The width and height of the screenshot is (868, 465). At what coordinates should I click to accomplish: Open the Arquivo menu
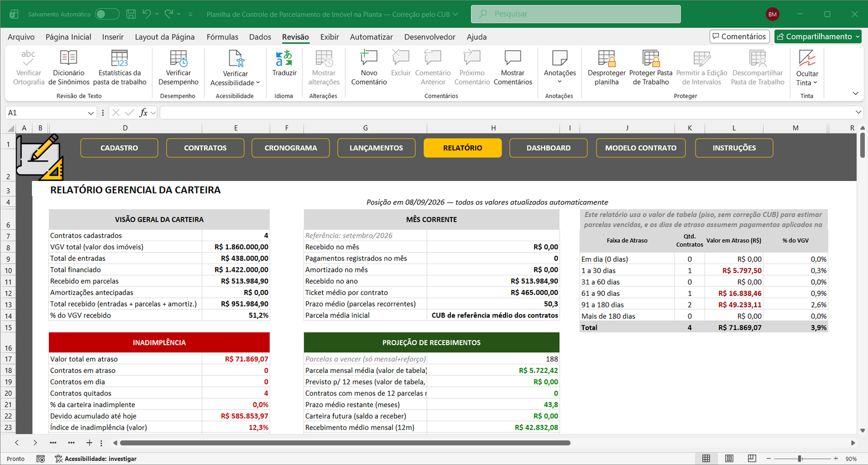point(21,37)
